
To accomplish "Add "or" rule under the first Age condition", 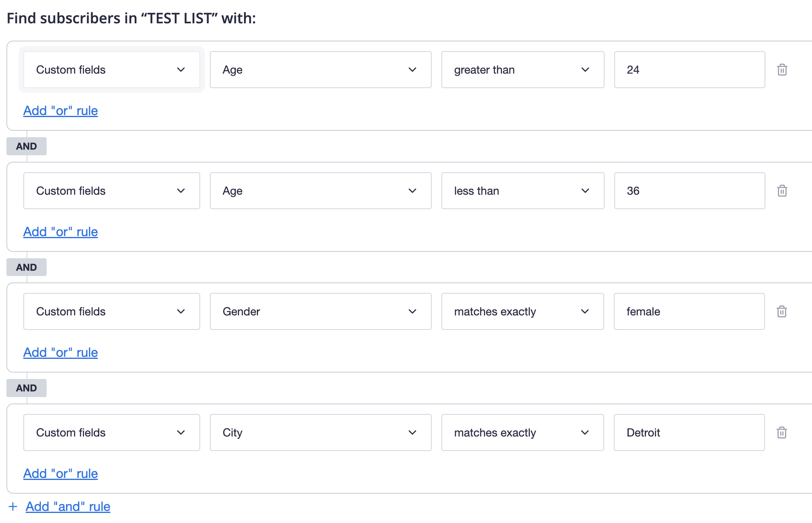I will (60, 111).
